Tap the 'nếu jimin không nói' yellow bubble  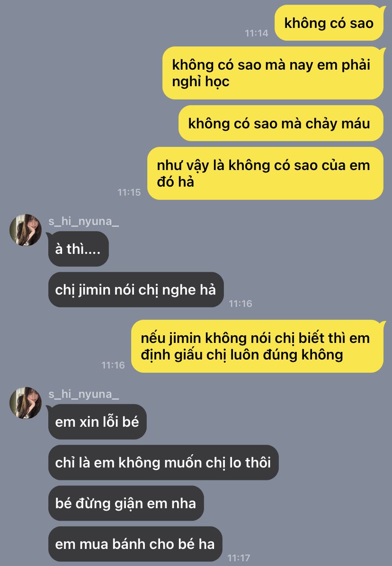coord(258,346)
